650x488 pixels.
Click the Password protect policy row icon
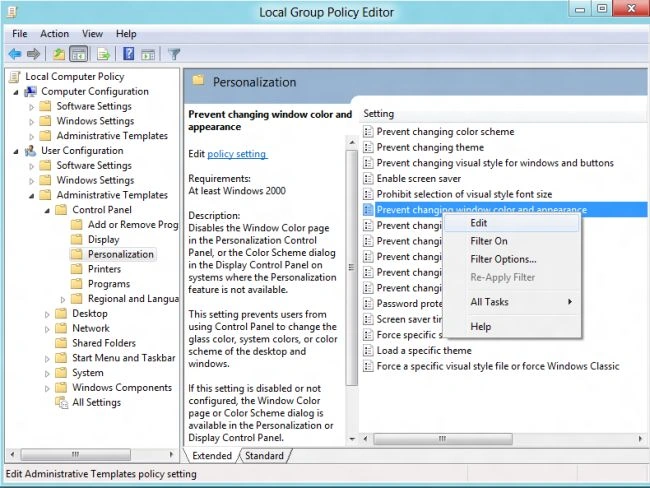pos(368,304)
